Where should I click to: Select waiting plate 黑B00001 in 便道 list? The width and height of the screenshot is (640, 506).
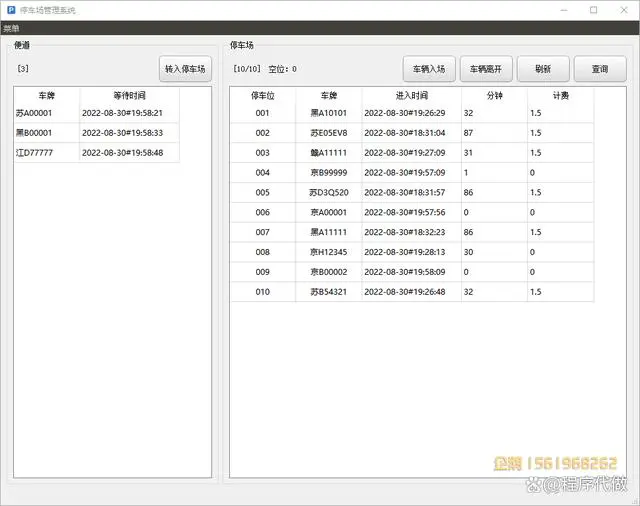tap(34, 133)
